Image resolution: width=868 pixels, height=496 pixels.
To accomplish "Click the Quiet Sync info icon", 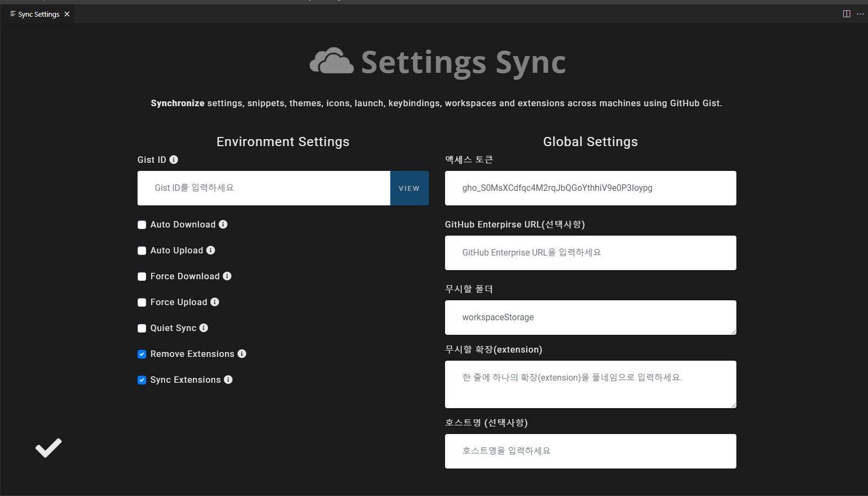I will 203,328.
